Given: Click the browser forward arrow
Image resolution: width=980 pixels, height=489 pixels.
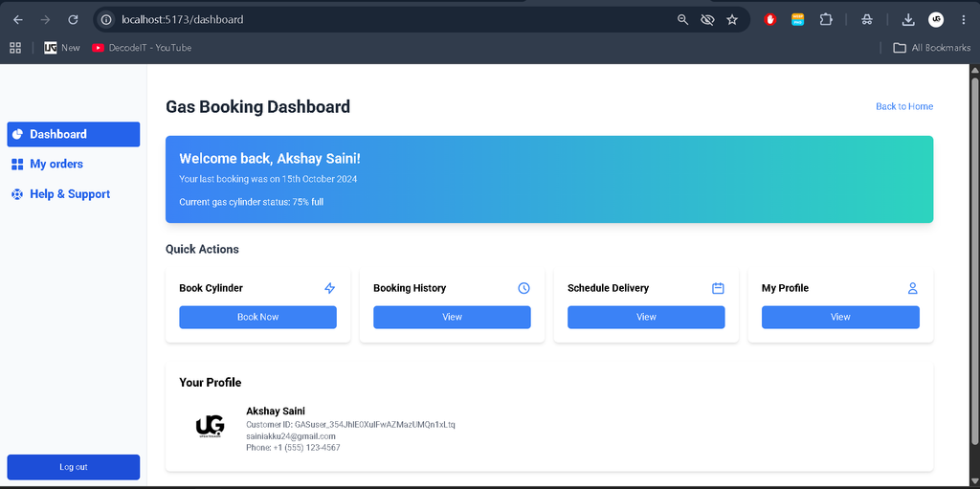Looking at the screenshot, I should click(x=45, y=20).
